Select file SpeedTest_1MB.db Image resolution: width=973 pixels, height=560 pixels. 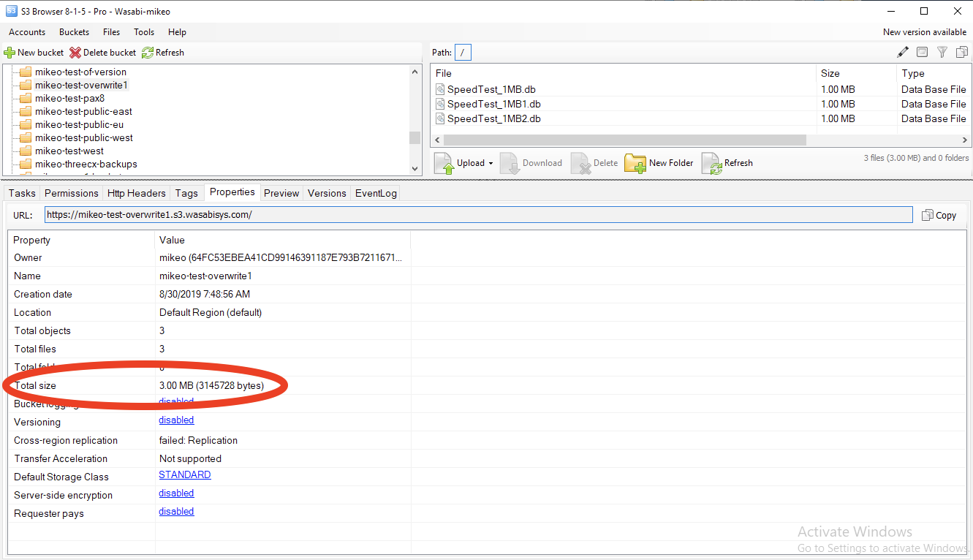pyautogui.click(x=491, y=89)
